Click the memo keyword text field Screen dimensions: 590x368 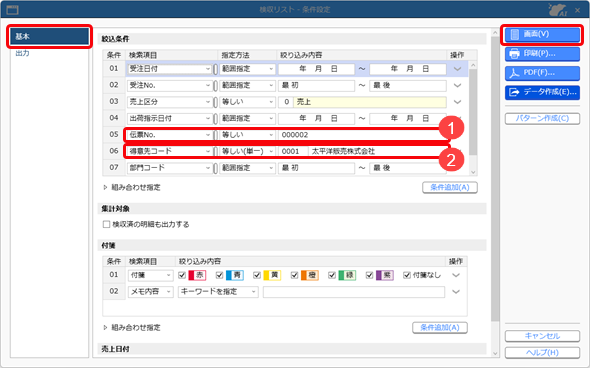(354, 292)
